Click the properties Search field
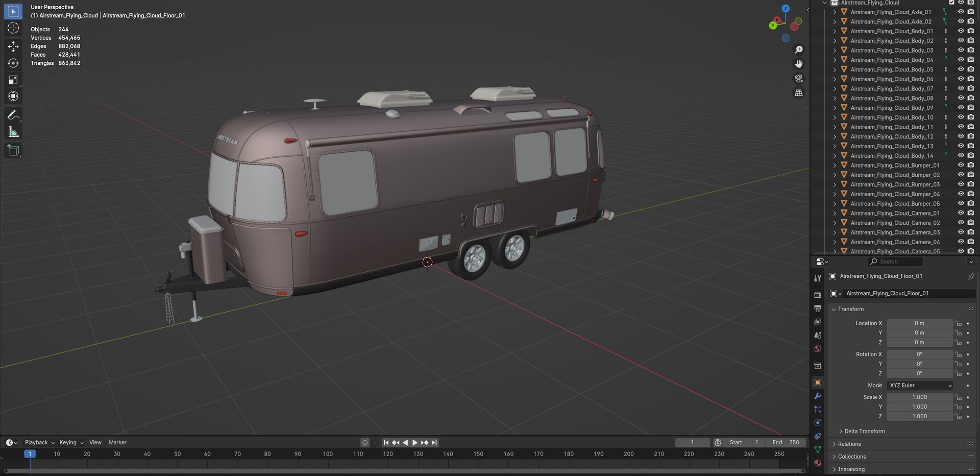The image size is (980, 476). point(895,262)
